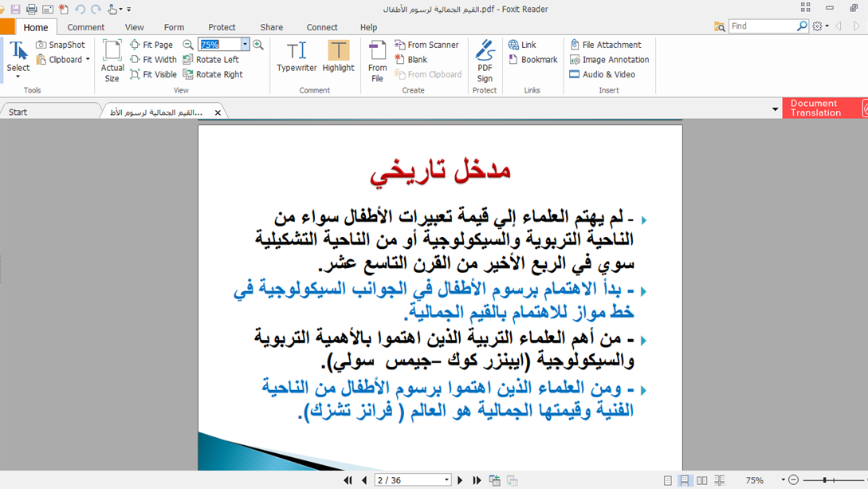
Task: Click the PDF Sign icon
Action: click(x=485, y=60)
